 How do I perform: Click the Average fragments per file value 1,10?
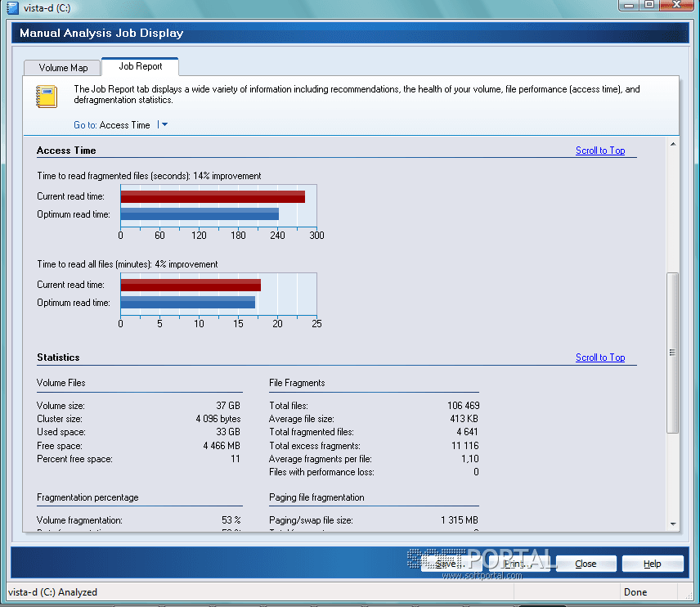[x=470, y=459]
